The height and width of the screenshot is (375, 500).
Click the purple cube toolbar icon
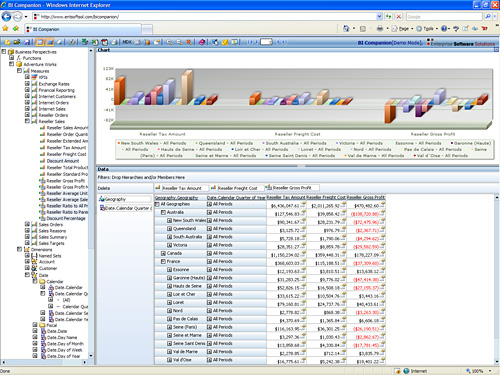click(x=202, y=42)
